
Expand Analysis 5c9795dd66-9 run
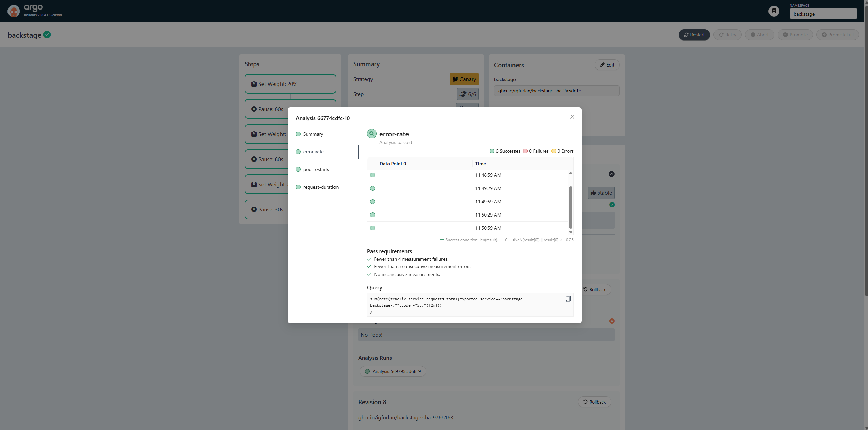pyautogui.click(x=392, y=371)
